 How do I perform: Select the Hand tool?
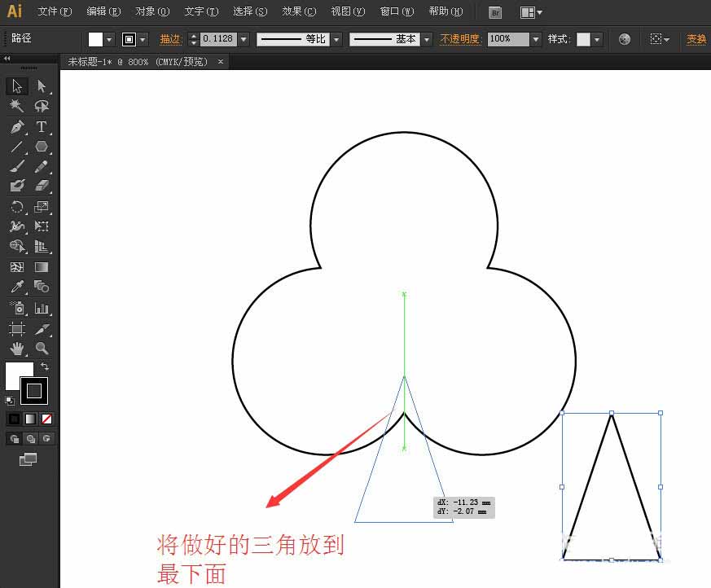click(17, 349)
